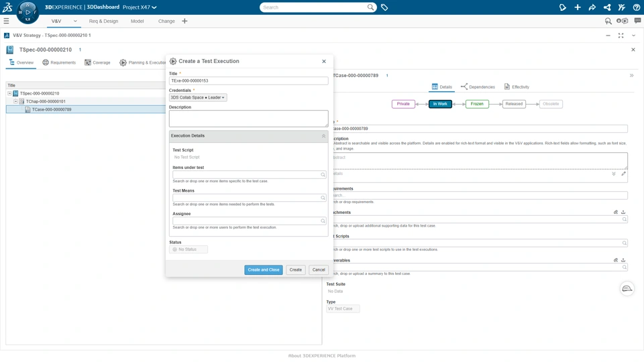Open the Requirements tab
The height and width of the screenshot is (362, 644).
[59, 62]
